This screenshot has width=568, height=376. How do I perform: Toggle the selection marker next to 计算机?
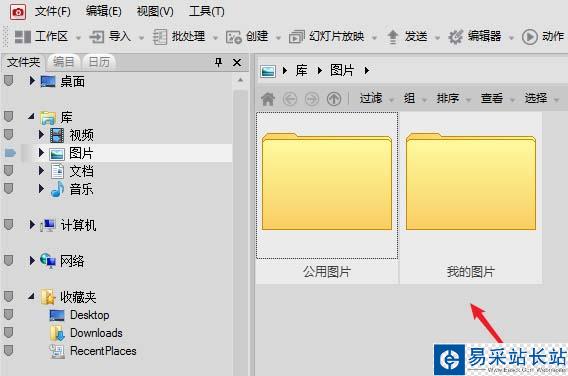coord(9,225)
